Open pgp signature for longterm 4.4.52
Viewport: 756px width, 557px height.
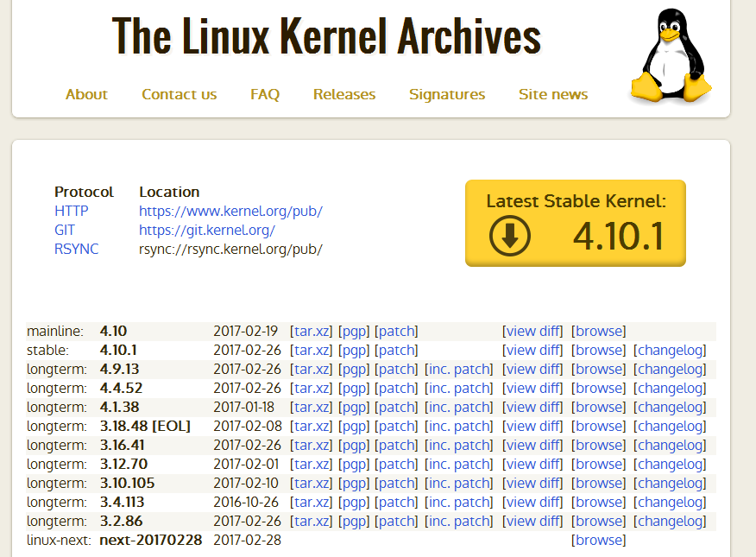coord(354,389)
